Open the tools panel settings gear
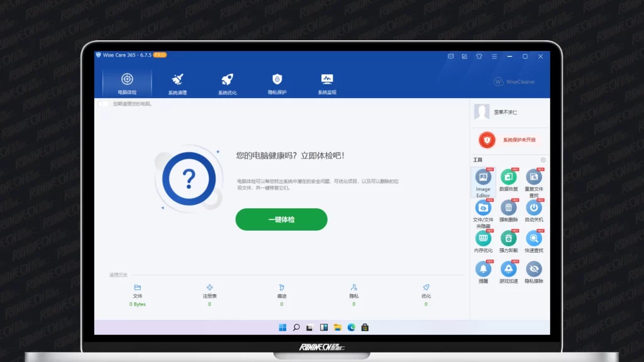644x362 pixels. point(543,160)
